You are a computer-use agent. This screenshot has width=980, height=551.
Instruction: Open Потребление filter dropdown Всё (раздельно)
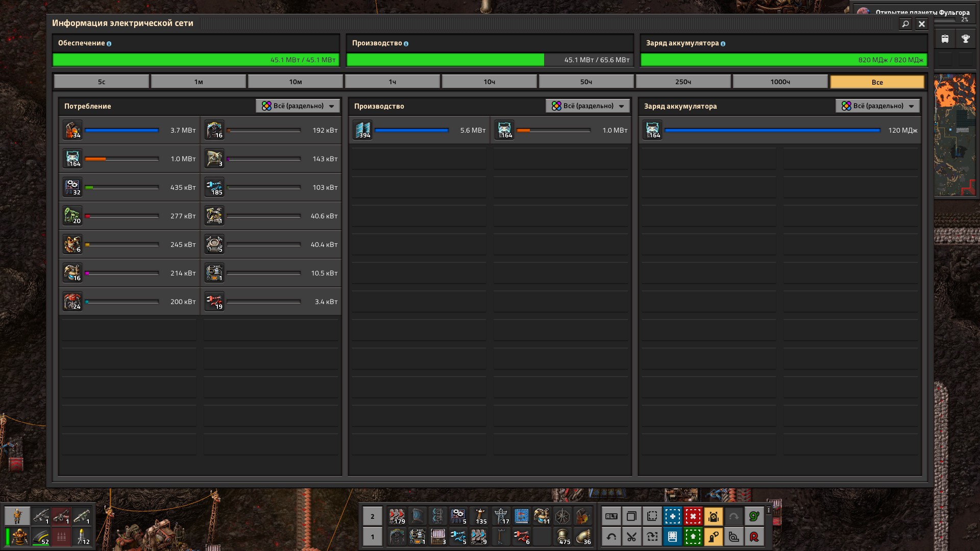(x=298, y=106)
